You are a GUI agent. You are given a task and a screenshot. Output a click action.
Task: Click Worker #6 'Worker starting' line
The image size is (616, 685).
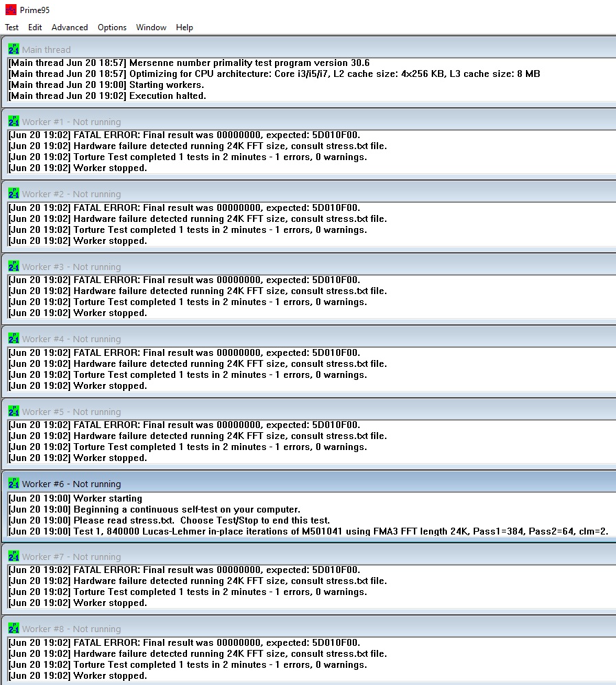tap(75, 498)
